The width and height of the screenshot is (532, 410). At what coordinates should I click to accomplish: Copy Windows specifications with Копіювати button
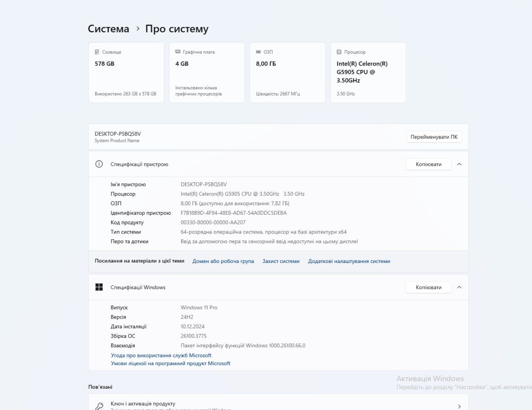pyautogui.click(x=429, y=287)
